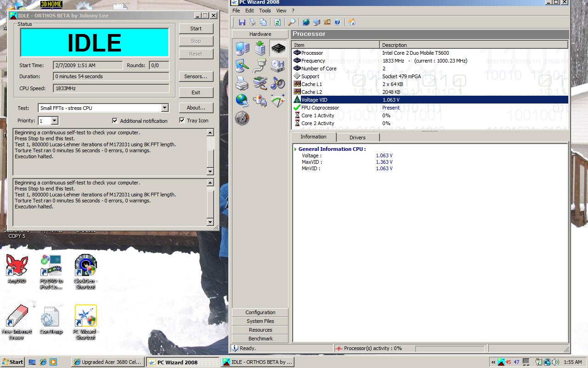Open System Summary computer icon in Hardware panel
The image size is (588, 368).
(x=242, y=48)
